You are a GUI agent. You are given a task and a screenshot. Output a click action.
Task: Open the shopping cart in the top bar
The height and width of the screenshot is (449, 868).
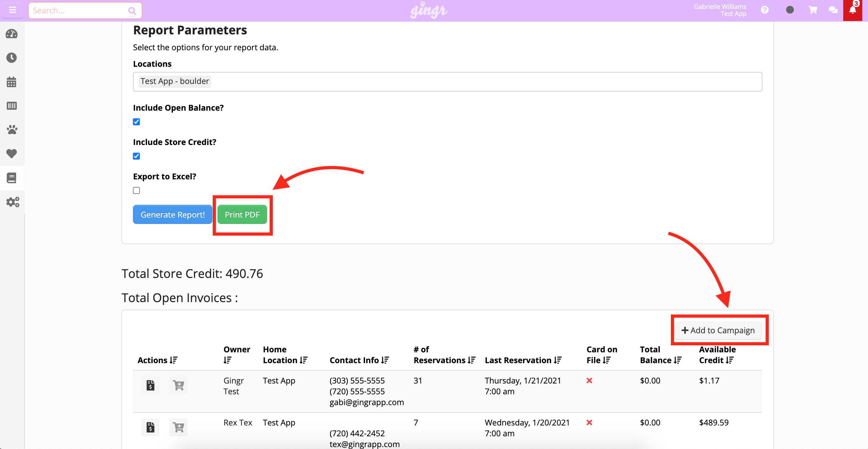[813, 10]
